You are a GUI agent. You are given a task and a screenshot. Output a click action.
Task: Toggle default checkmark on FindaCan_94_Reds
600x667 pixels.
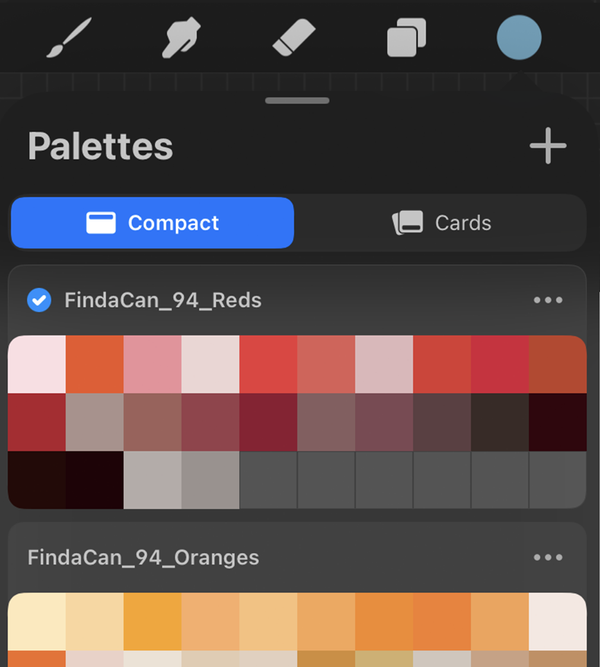pyautogui.click(x=39, y=300)
